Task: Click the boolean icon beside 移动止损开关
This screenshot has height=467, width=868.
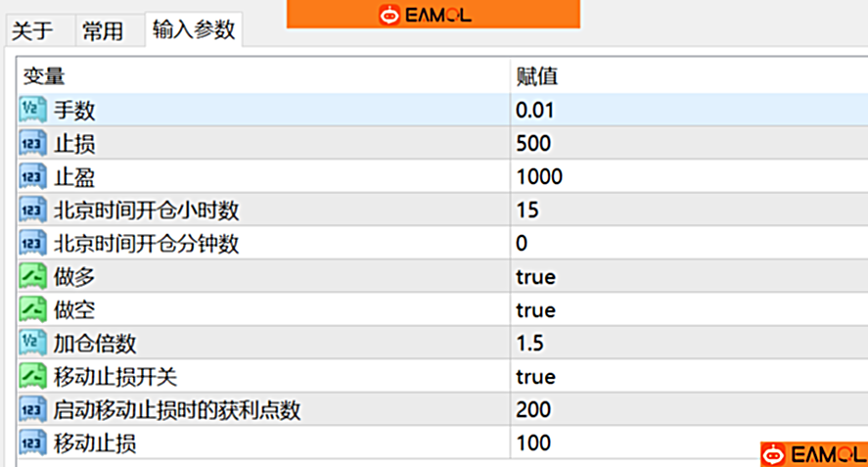Action: pyautogui.click(x=33, y=377)
